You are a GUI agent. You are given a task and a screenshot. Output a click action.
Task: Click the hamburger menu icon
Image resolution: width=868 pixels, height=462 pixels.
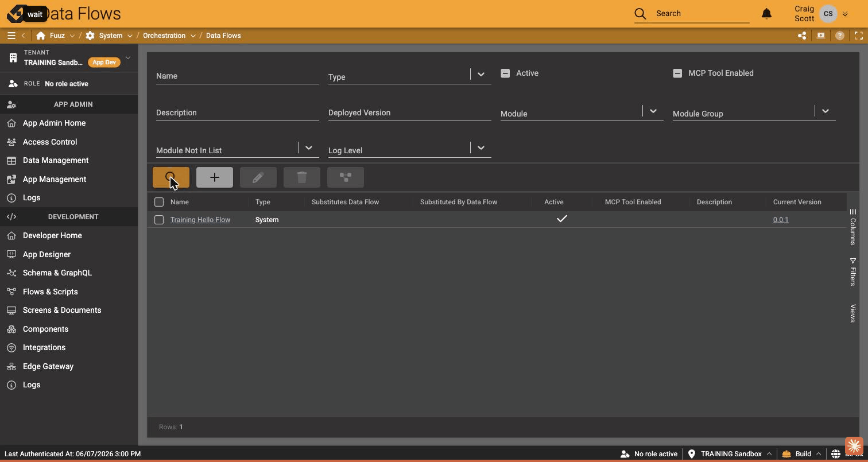pyautogui.click(x=11, y=36)
